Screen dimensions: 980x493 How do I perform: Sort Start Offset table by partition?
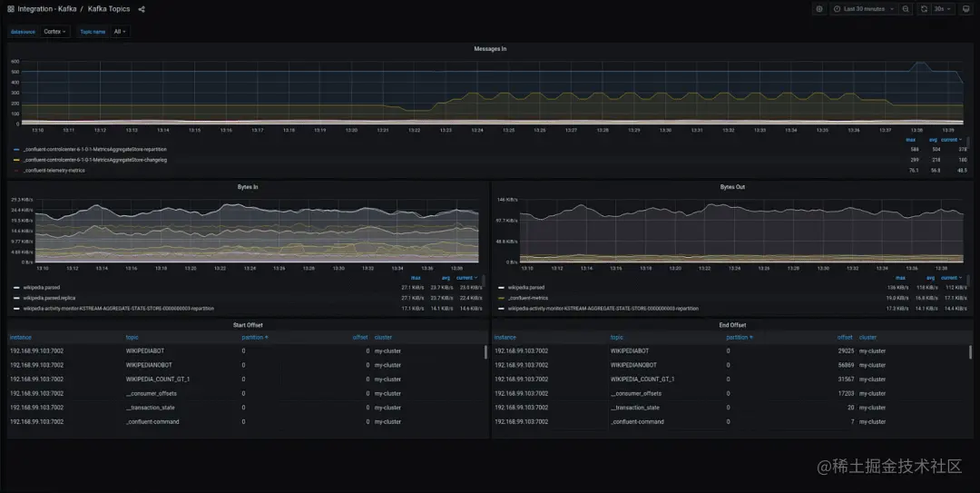point(255,337)
